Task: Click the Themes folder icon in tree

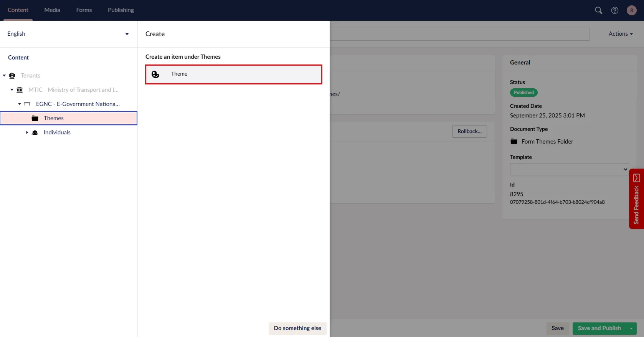Action: [x=35, y=118]
